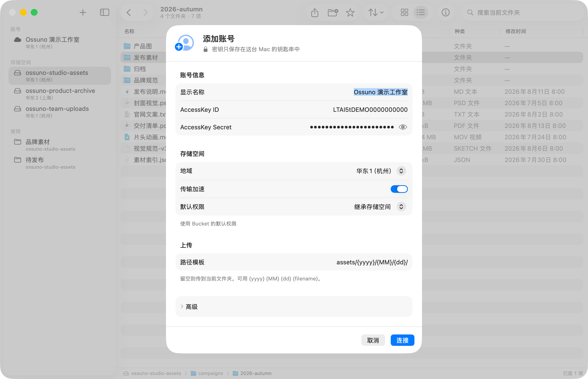Sort by 名称 column header
The width and height of the screenshot is (588, 379).
click(129, 31)
